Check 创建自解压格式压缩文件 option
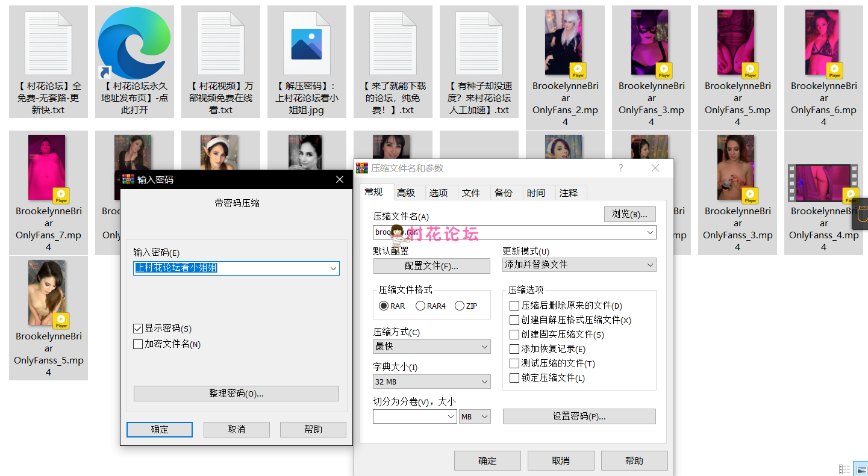868x476 pixels. 515,320
